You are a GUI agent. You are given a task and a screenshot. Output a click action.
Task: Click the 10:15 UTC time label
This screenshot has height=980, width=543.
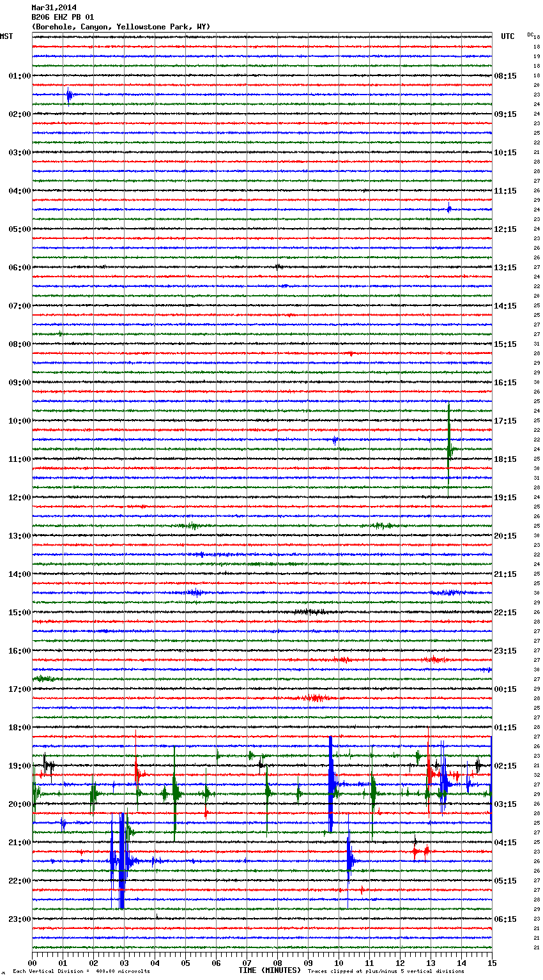[x=505, y=153]
